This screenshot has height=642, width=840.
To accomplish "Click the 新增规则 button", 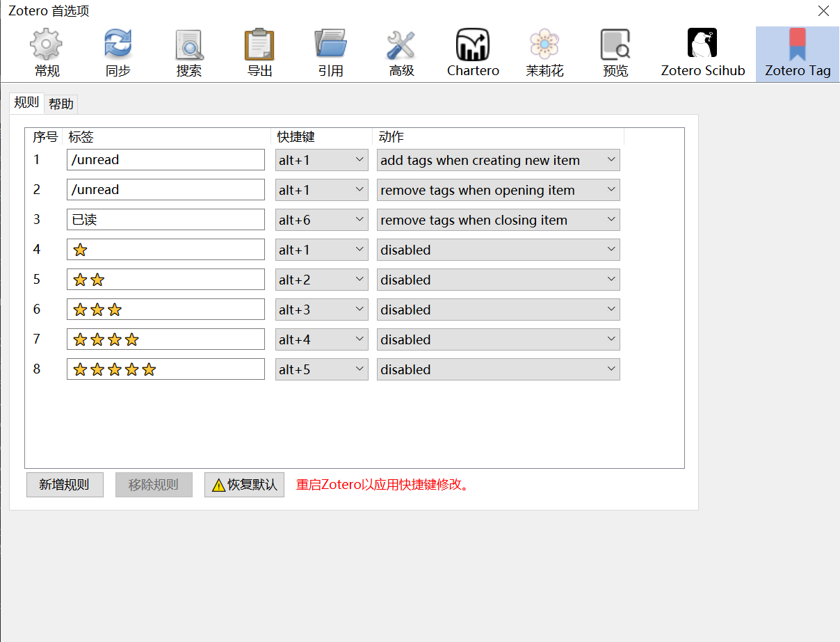I will pyautogui.click(x=65, y=485).
